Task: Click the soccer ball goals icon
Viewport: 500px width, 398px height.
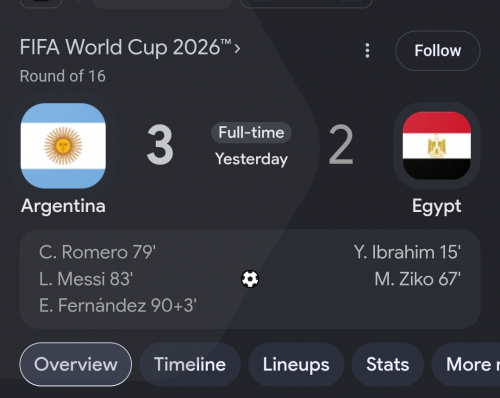Action: pyautogui.click(x=250, y=279)
